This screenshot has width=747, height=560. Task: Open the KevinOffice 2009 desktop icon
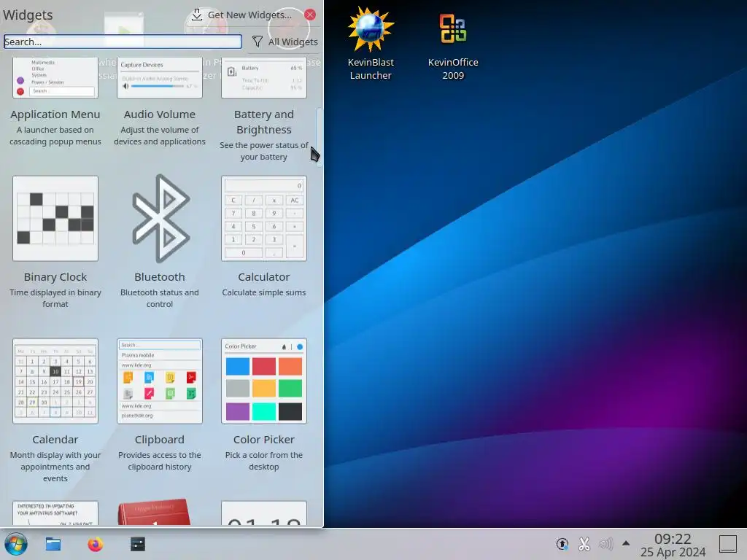pyautogui.click(x=453, y=46)
